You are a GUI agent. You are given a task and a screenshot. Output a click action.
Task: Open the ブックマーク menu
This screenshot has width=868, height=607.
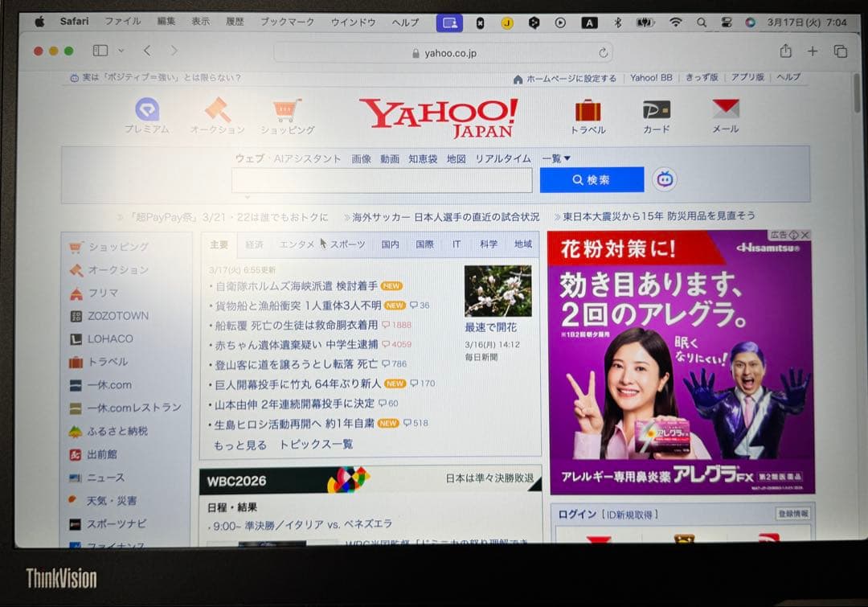coord(287,22)
